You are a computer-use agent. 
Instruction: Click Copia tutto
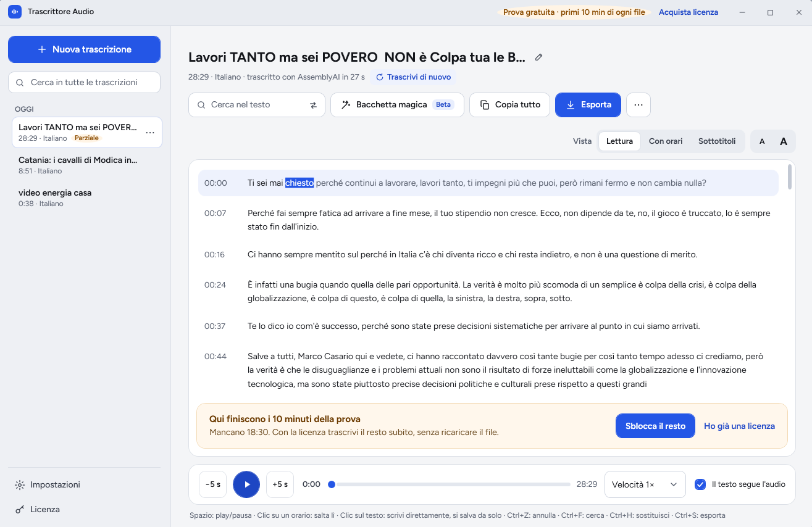pos(510,105)
